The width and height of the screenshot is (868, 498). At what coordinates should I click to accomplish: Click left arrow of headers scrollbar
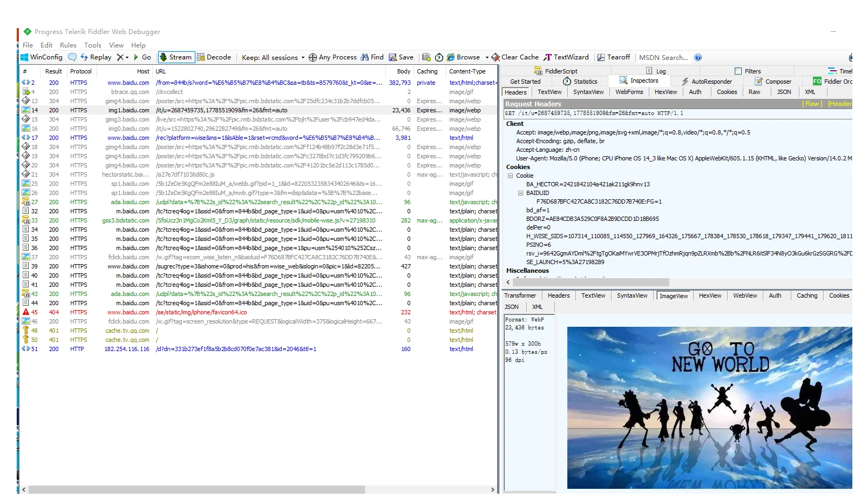(508, 282)
